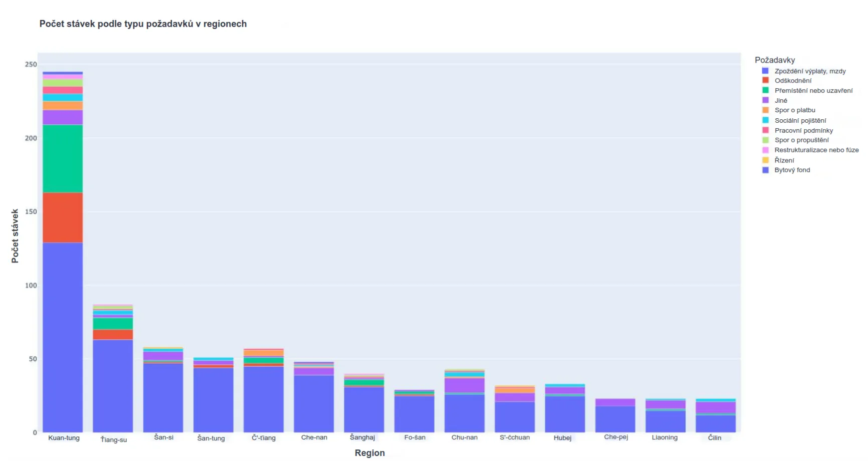
Task: Select the red segment of the Kuan-tung bar
Action: tap(63, 218)
